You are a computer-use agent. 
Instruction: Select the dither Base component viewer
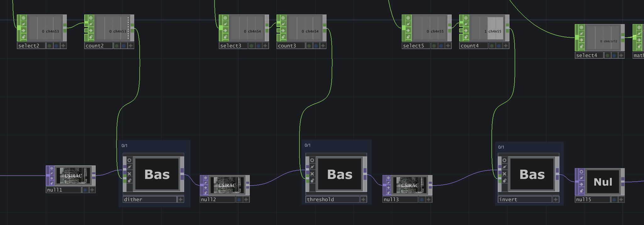[157, 174]
